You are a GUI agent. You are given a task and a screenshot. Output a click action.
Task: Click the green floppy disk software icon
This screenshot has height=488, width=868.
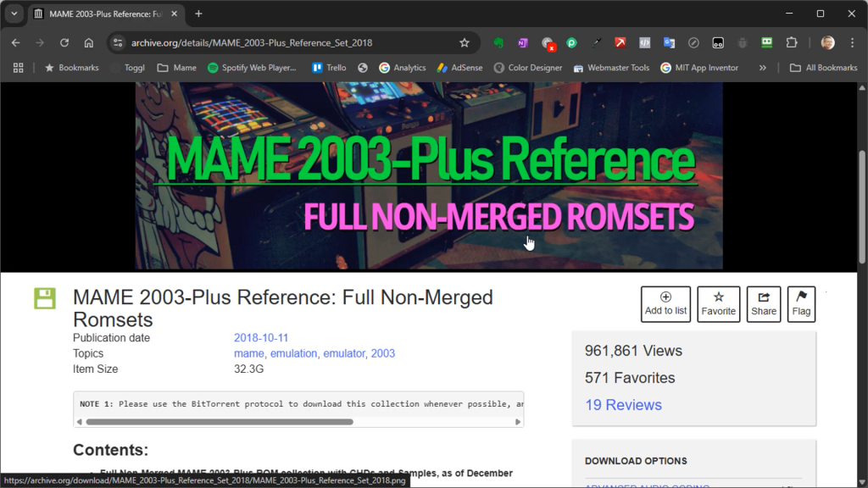[x=45, y=298]
